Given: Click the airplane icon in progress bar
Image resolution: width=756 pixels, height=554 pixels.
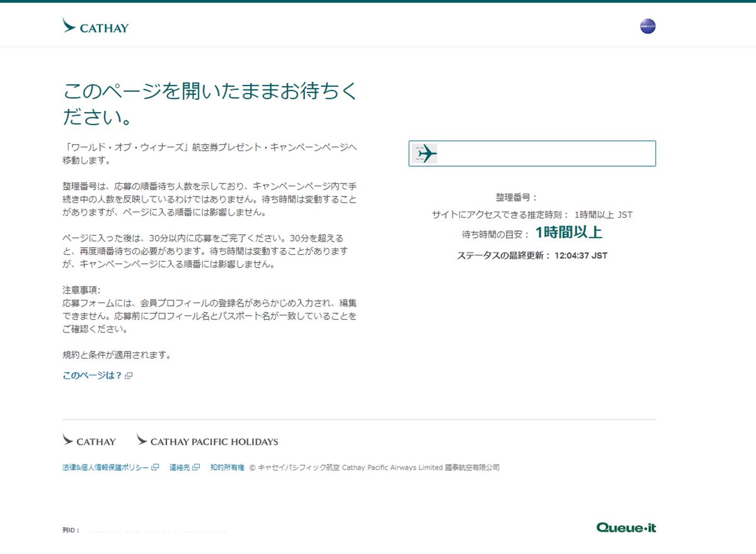Looking at the screenshot, I should [x=425, y=154].
